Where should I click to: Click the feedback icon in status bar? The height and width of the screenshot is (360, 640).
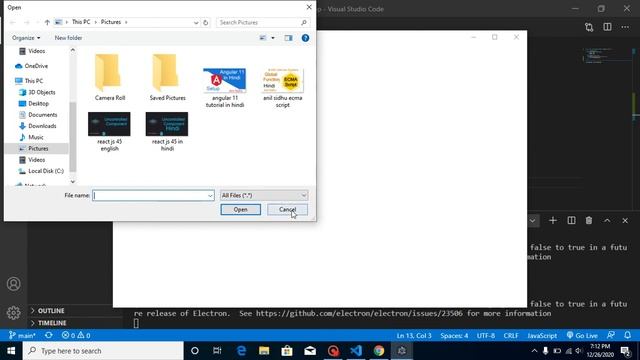(x=611, y=335)
